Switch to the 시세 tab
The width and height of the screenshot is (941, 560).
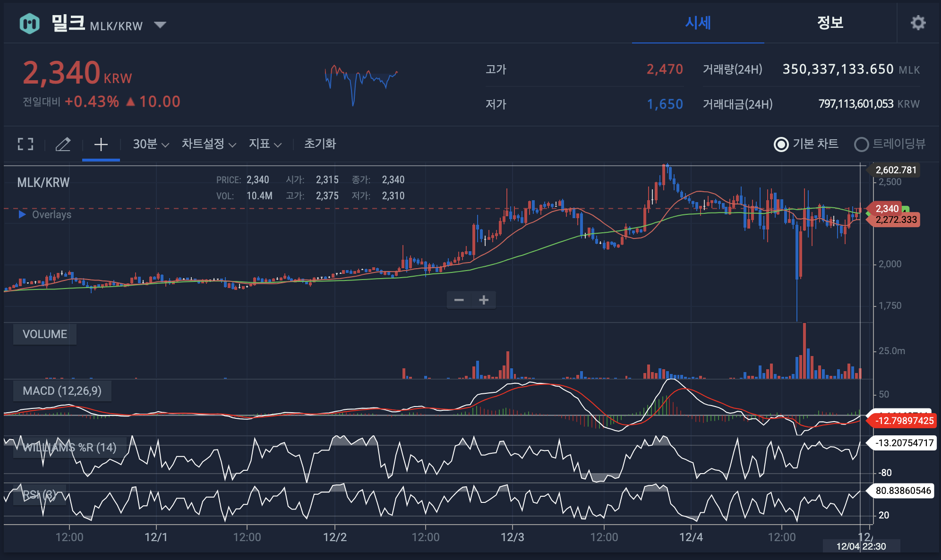coord(698,23)
